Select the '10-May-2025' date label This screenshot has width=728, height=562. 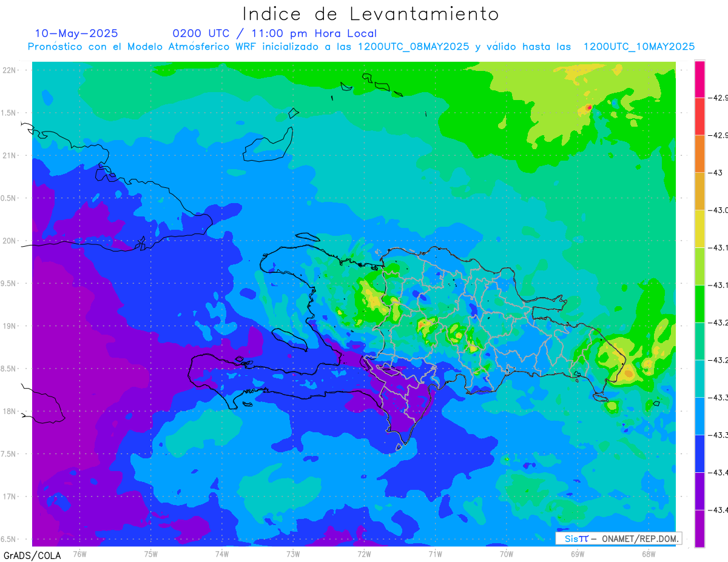pos(76,33)
